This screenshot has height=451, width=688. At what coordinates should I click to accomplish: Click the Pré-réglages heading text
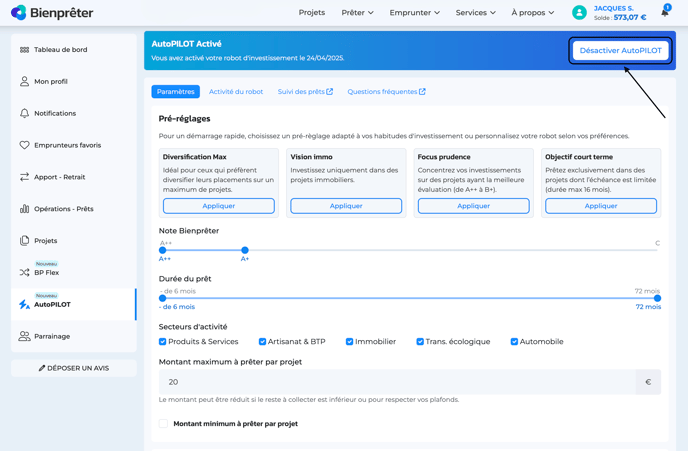coord(184,118)
